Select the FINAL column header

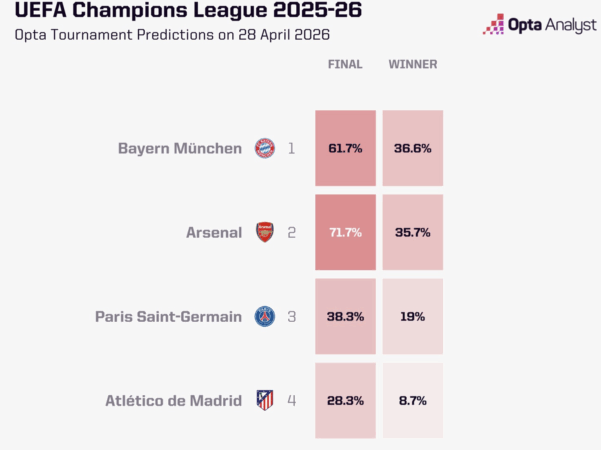[x=345, y=65]
